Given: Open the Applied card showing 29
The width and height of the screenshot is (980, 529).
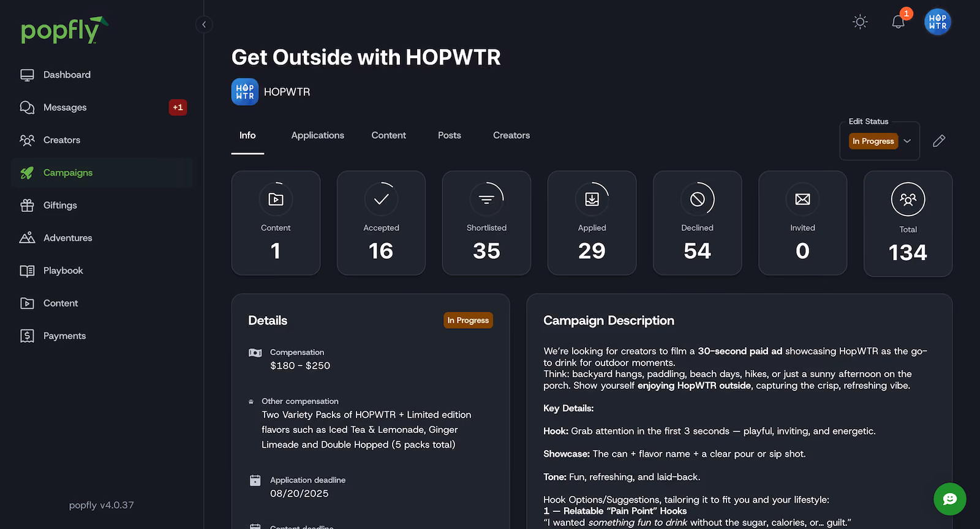Looking at the screenshot, I should 592,223.
